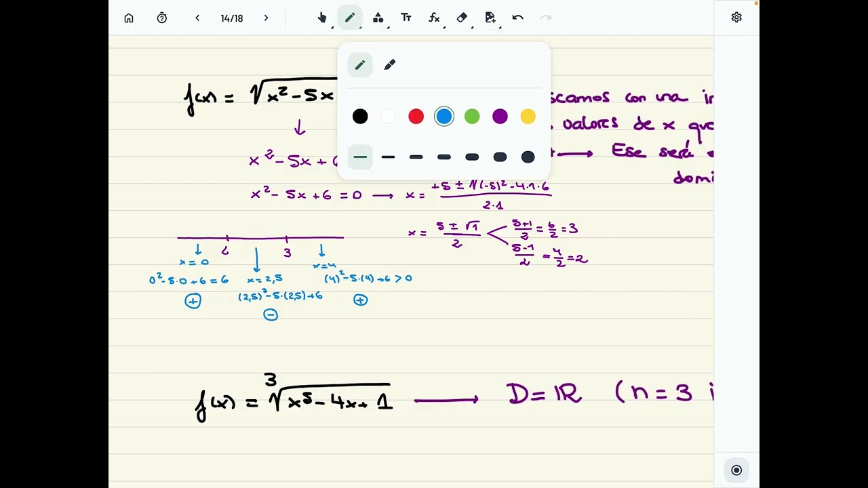The height and width of the screenshot is (488, 868).
Task: Open the 14/18 page indicator
Action: (232, 18)
